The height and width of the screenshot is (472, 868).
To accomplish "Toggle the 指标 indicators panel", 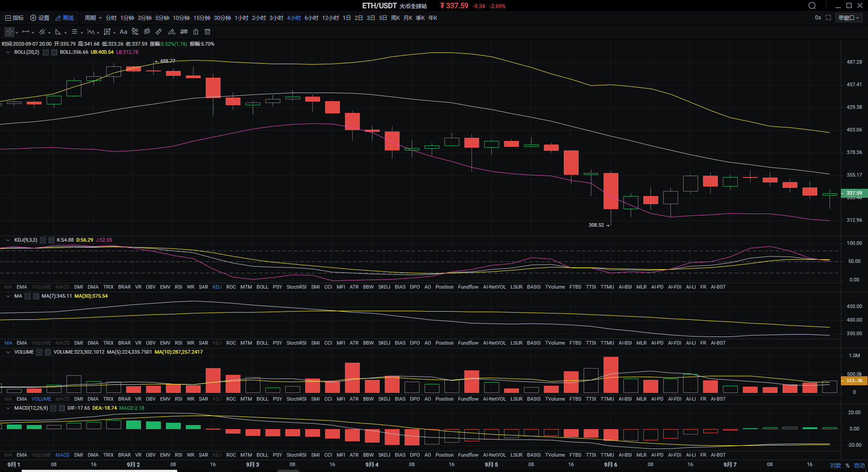I will click(14, 18).
